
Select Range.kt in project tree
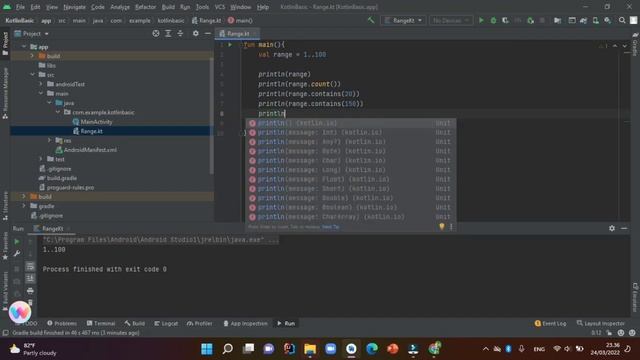click(x=91, y=131)
